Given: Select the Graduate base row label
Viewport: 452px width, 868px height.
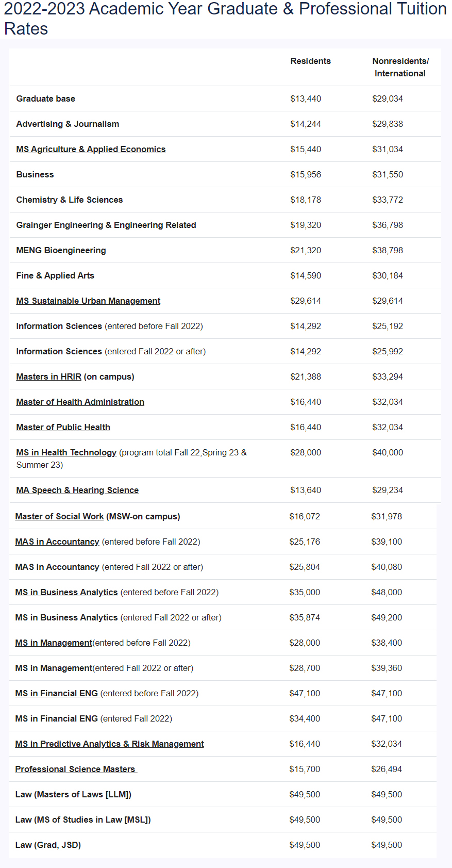Looking at the screenshot, I should (x=45, y=99).
